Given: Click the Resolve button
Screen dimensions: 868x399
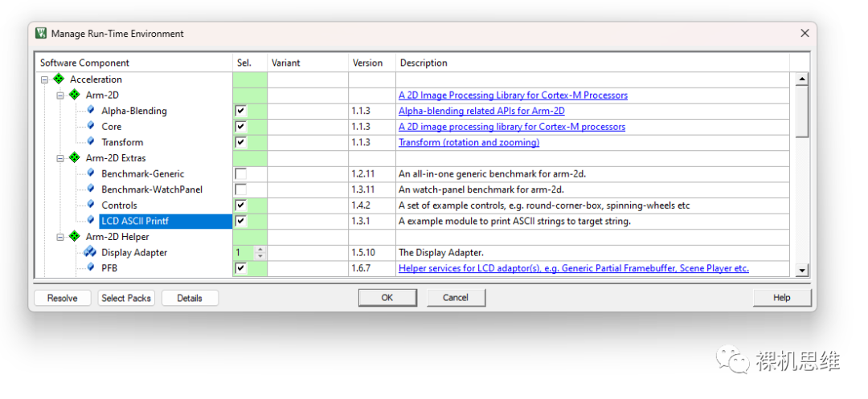Looking at the screenshot, I should coord(62,298).
